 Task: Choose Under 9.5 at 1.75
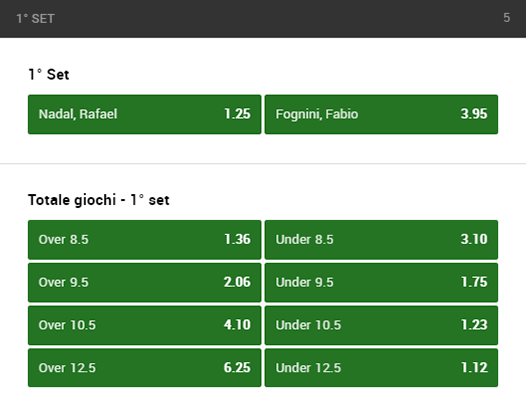381,282
